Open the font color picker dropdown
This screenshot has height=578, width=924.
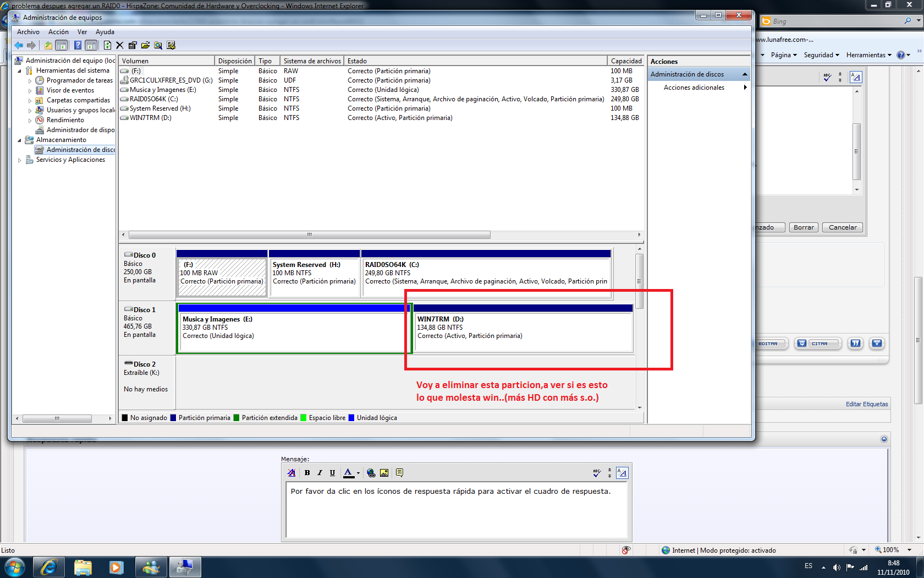click(x=358, y=473)
